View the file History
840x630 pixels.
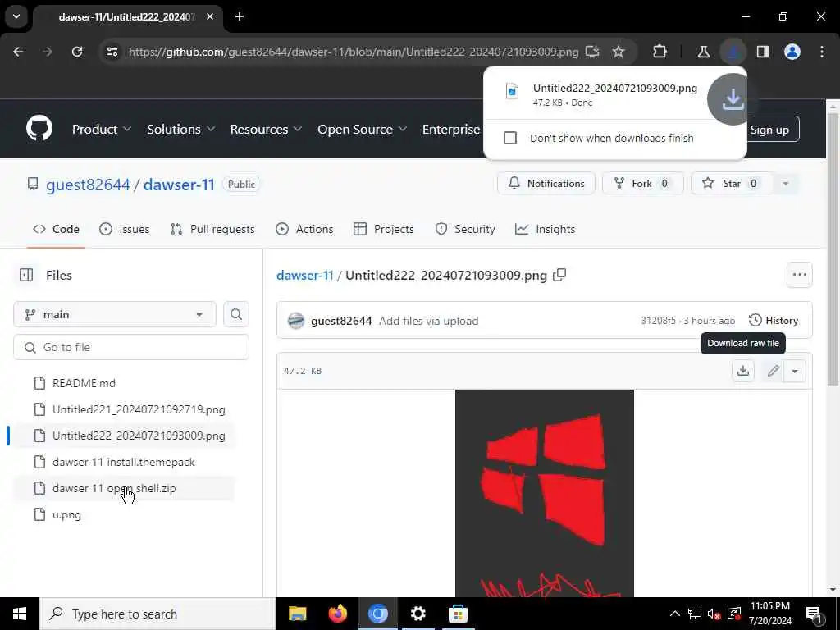(x=774, y=321)
